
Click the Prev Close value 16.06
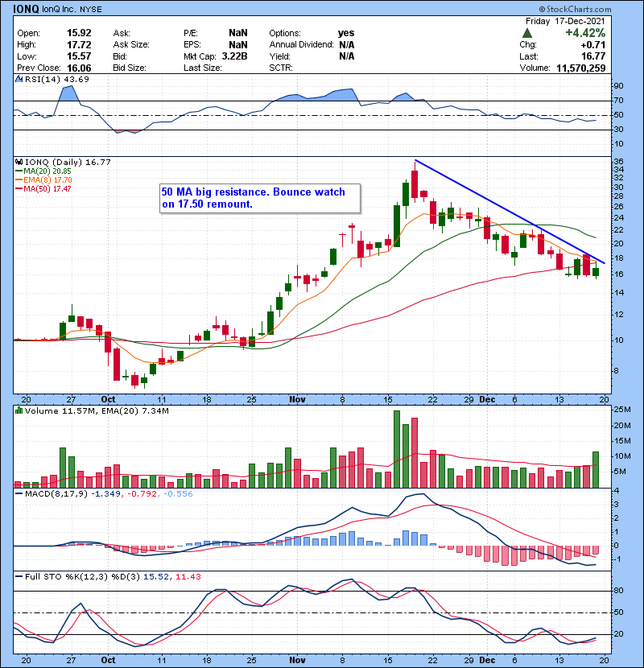pos(79,68)
